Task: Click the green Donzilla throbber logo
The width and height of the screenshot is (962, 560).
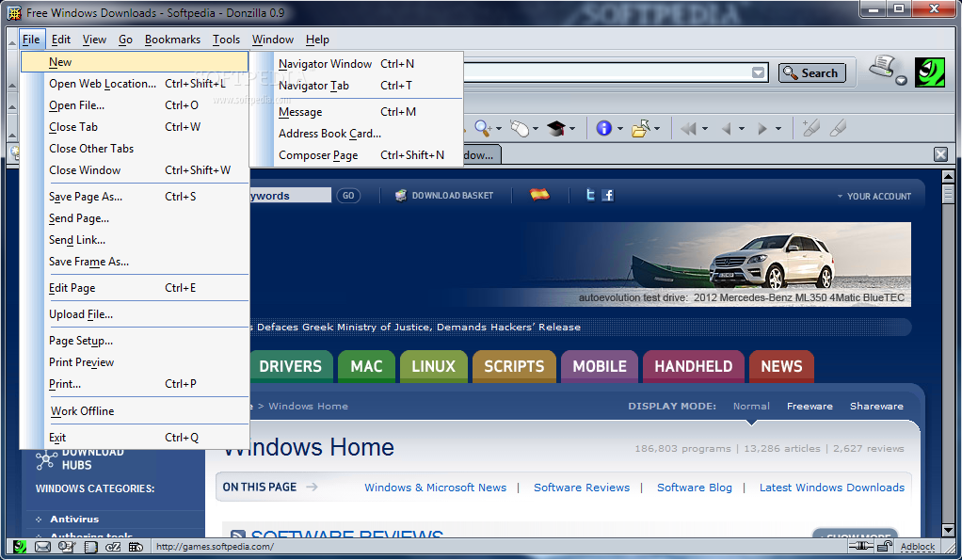Action: (930, 72)
